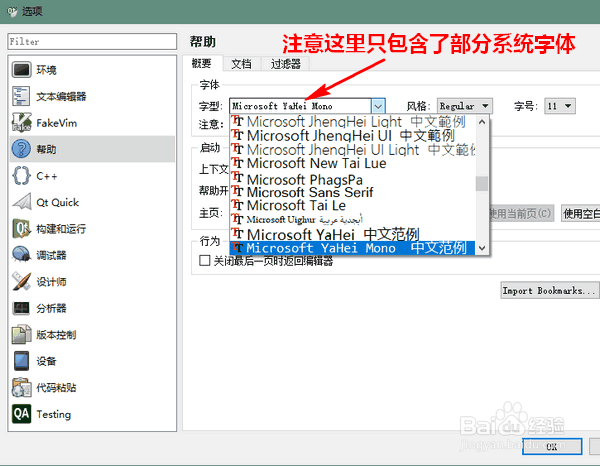Select the 版本控制 category label
The height and width of the screenshot is (466, 600).
pos(56,335)
